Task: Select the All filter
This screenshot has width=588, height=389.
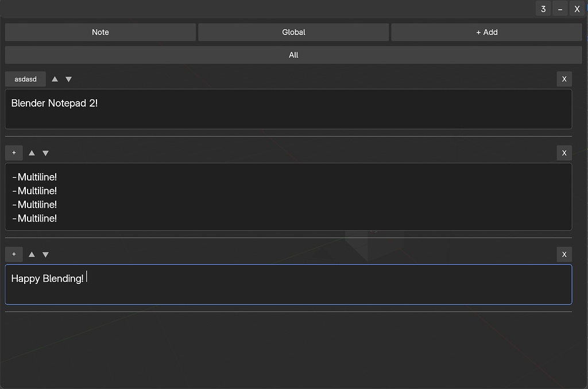Action: tap(293, 55)
